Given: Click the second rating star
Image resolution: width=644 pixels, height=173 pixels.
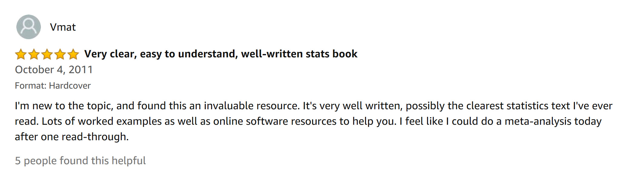Looking at the screenshot, I should (x=34, y=54).
